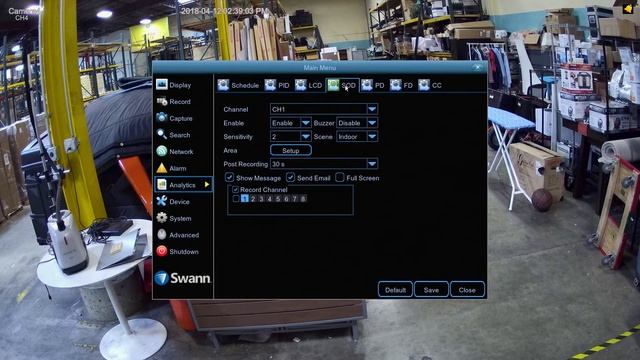Open the Display menu icon
Image resolution: width=640 pixels, height=360 pixels.
162,84
